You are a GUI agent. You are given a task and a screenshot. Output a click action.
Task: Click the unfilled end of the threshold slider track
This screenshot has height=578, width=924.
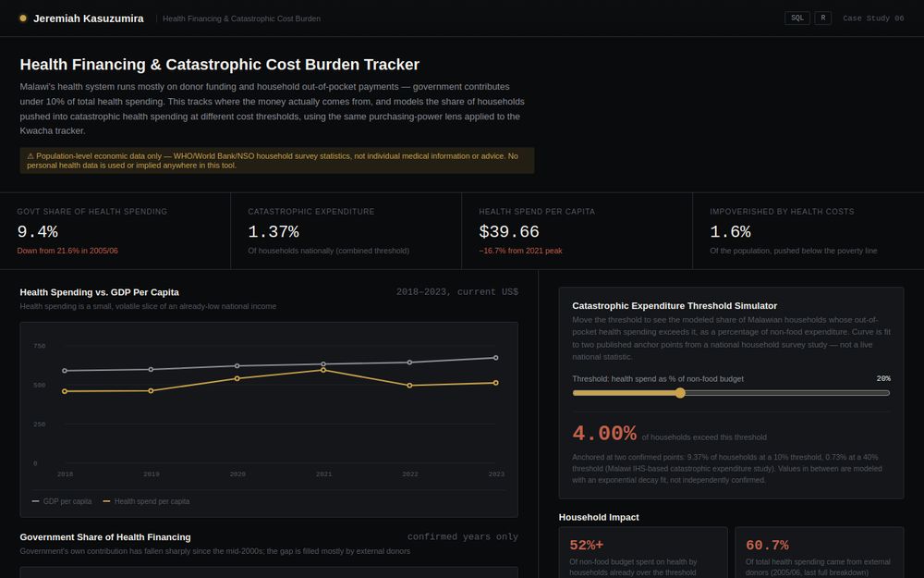[x=884, y=393]
